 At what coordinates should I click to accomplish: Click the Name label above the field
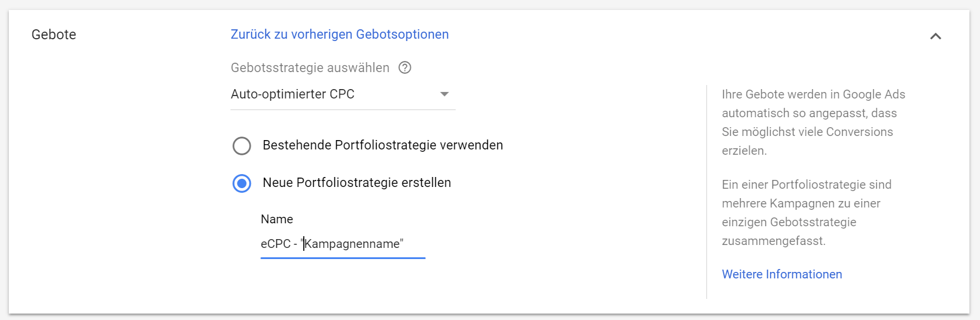click(x=277, y=219)
